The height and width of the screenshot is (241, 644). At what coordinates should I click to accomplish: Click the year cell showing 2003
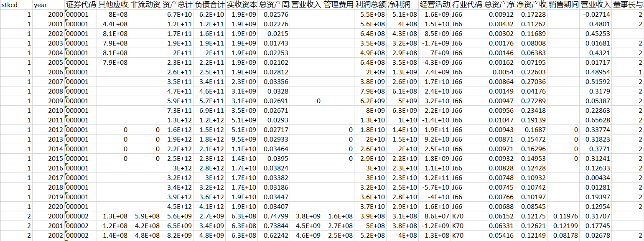(x=48, y=43)
